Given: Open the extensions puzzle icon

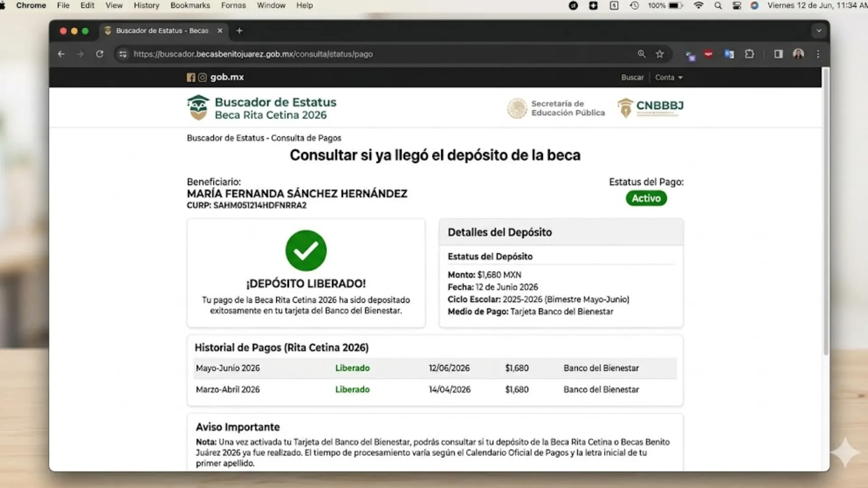Looking at the screenshot, I should tap(750, 54).
